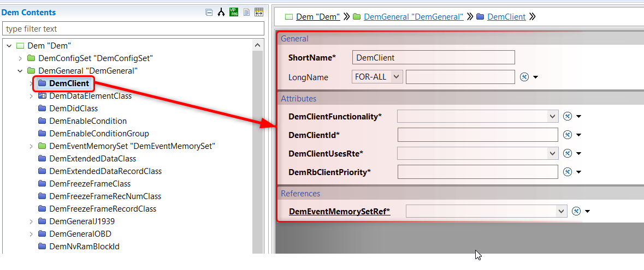Expand the DemGeneralJ1939 node
Viewport: 644px width, 270px height.
31,221
